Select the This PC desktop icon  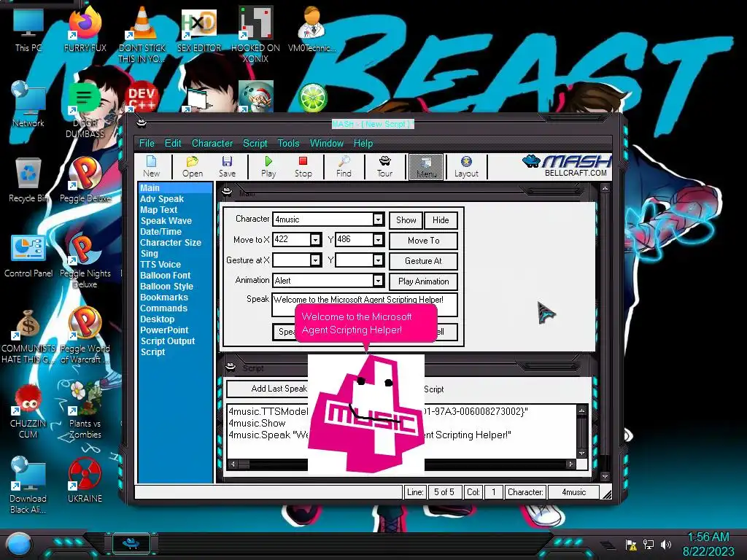coord(28,31)
